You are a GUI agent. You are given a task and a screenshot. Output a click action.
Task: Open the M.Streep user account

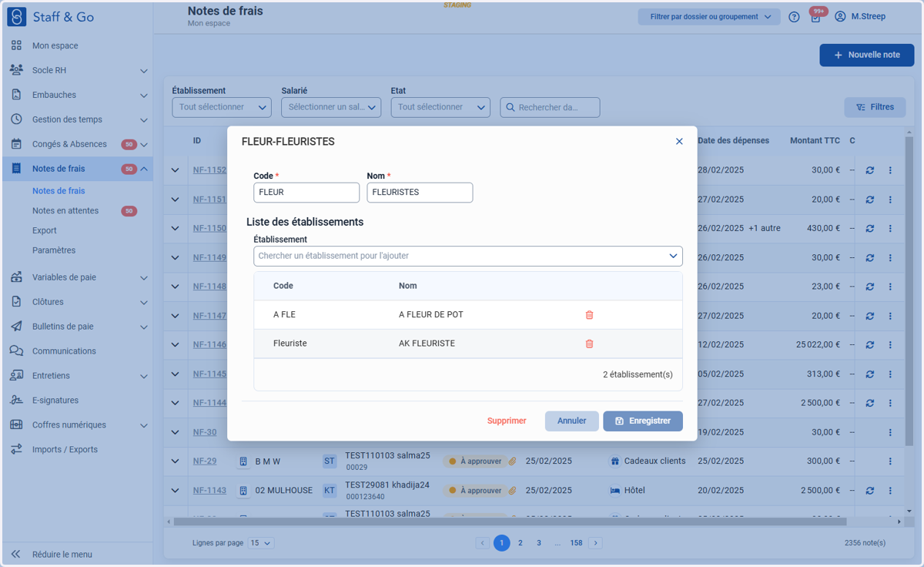click(860, 16)
